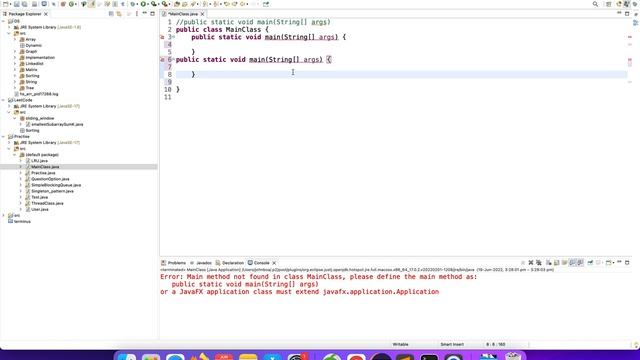
Task: Maximize the Console view
Action: 627,262
